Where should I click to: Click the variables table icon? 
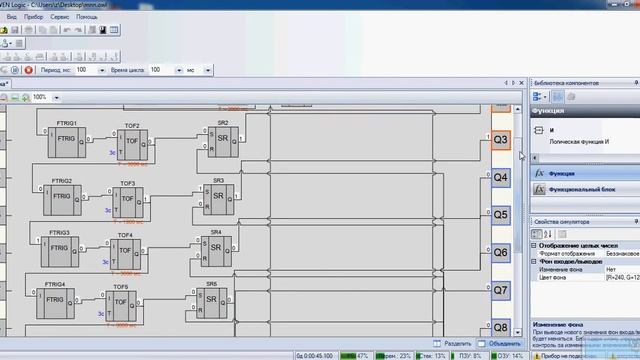(x=114, y=30)
